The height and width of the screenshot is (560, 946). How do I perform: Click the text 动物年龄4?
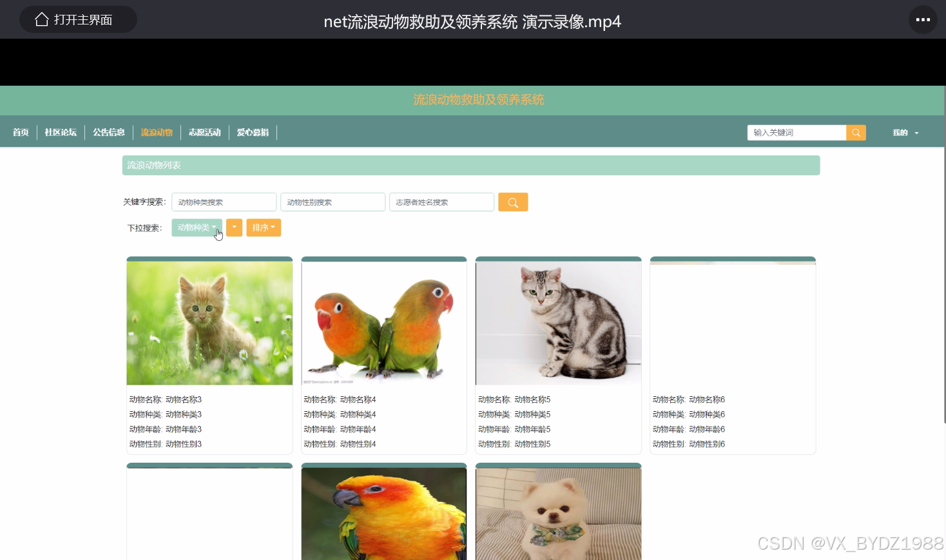coord(358,429)
